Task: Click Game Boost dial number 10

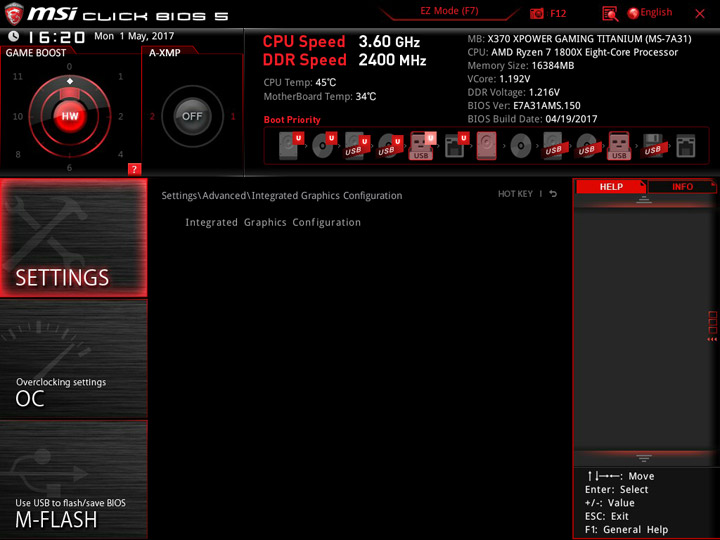Action: (x=17, y=116)
